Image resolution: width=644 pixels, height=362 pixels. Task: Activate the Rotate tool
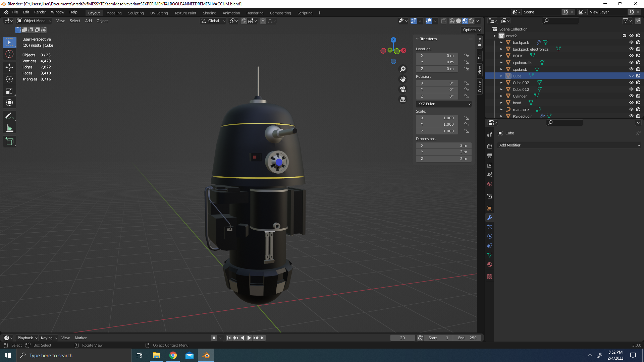pos(9,79)
